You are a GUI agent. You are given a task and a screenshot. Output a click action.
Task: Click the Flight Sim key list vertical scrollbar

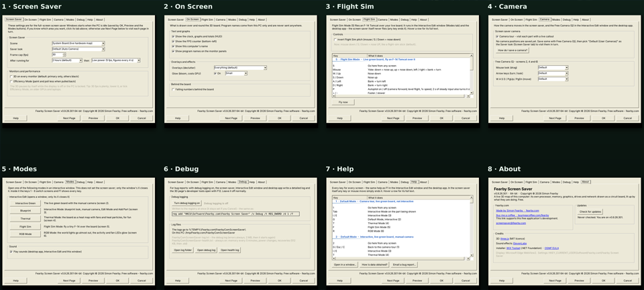(471, 74)
